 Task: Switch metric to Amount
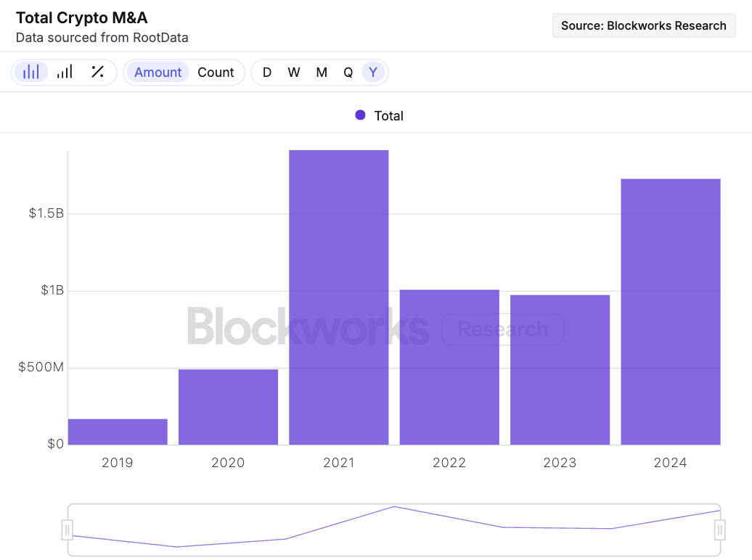[158, 73]
